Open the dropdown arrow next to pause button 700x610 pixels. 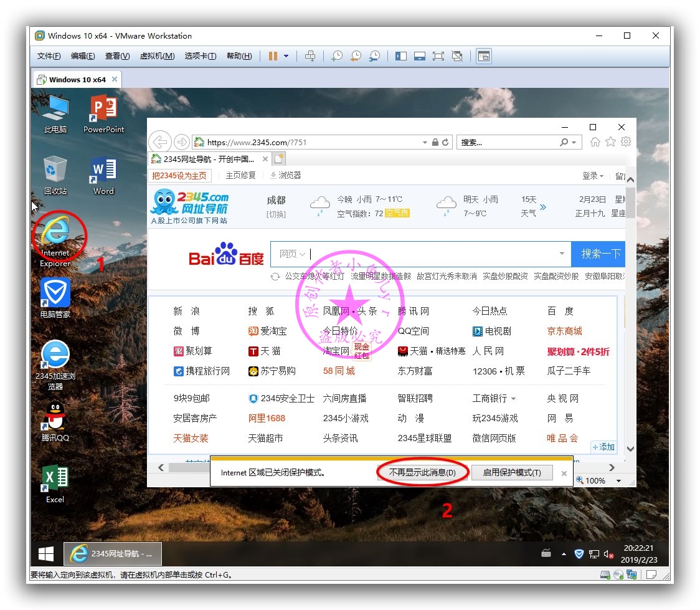click(286, 56)
